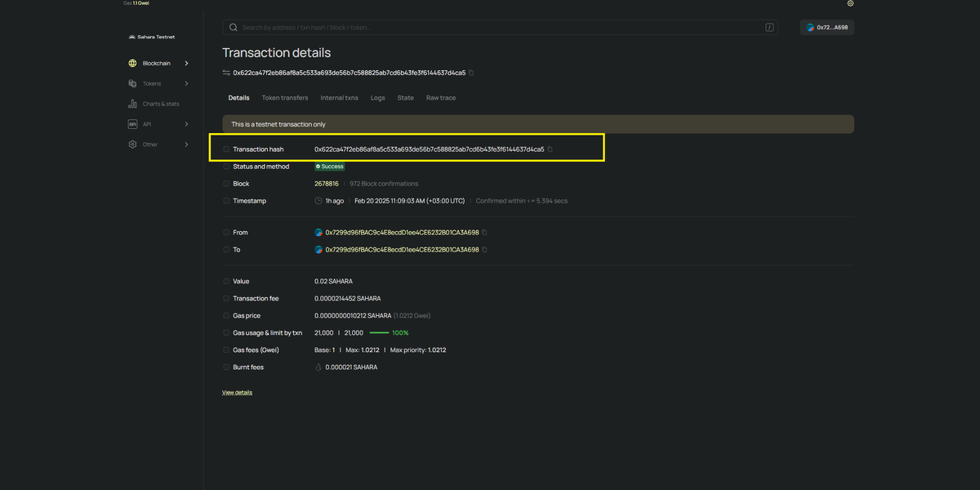Click the "This is a testnet transaction only" banner
The width and height of the screenshot is (980, 490).
[x=538, y=124]
